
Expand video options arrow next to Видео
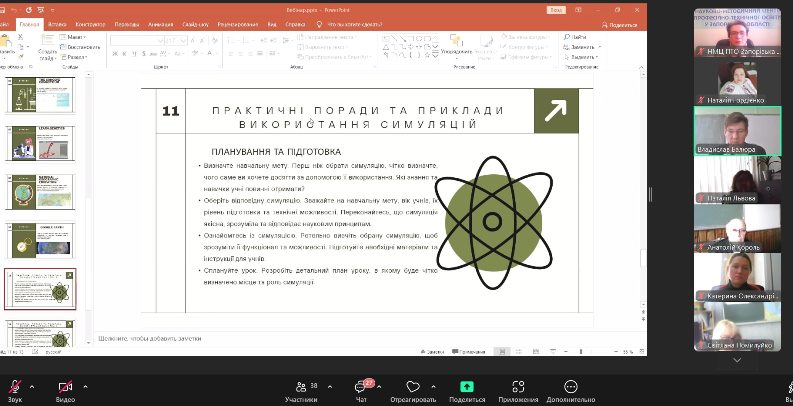pyautogui.click(x=85, y=387)
